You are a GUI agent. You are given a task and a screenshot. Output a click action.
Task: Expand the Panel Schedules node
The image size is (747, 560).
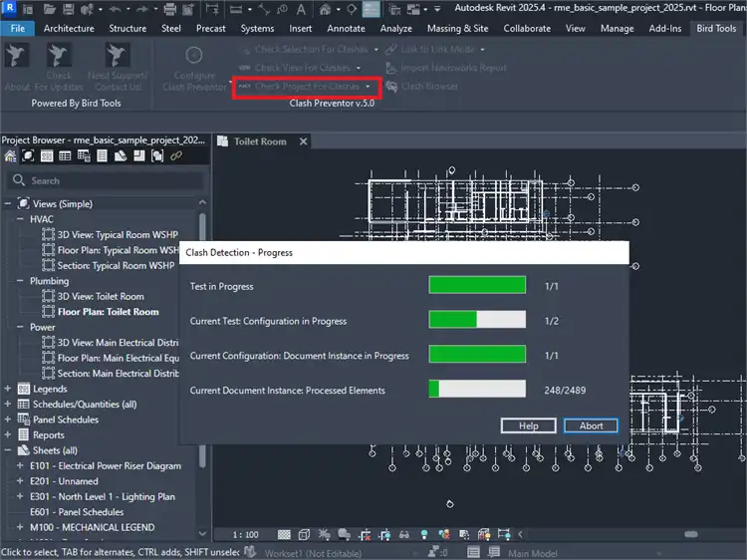(x=8, y=420)
